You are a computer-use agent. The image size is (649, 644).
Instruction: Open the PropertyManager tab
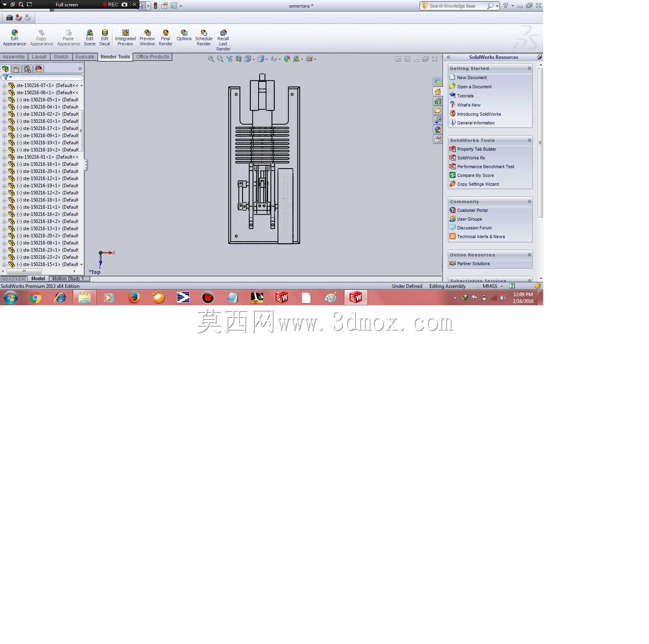(x=16, y=69)
